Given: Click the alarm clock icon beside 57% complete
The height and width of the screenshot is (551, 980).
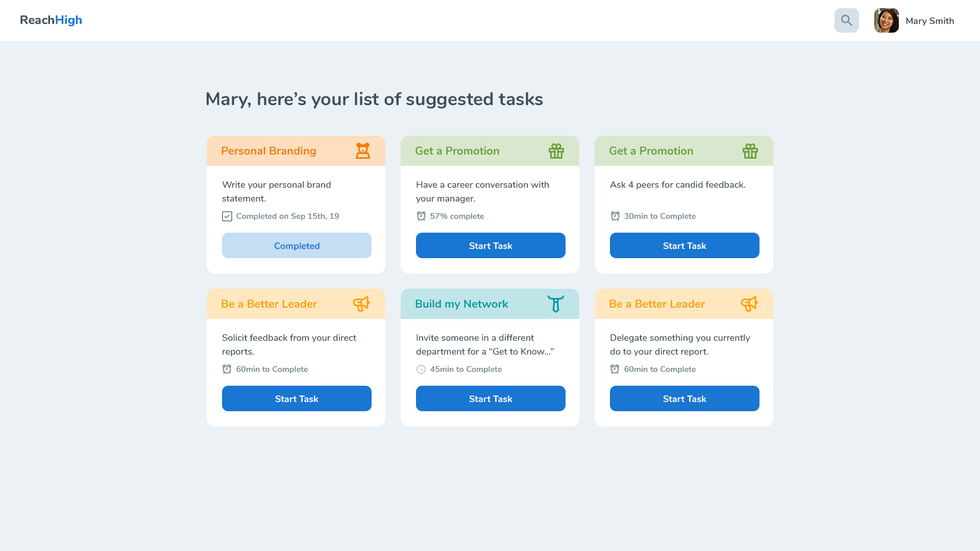Looking at the screenshot, I should pos(421,216).
